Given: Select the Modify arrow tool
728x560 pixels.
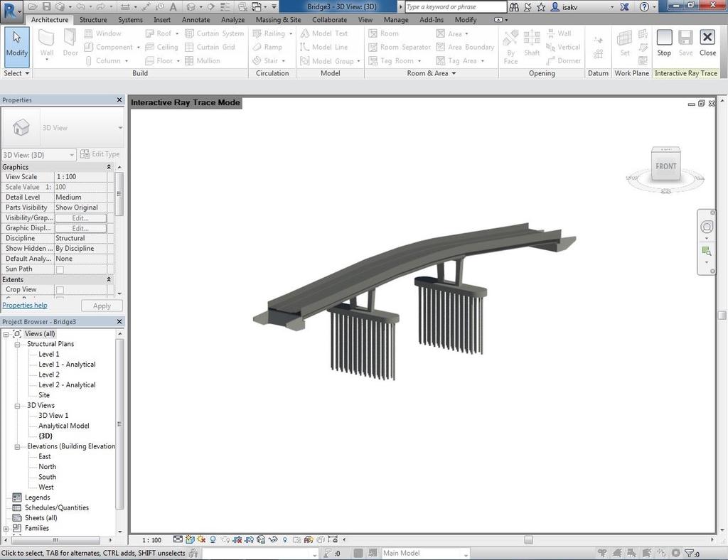Looking at the screenshot, I should pos(17,46).
